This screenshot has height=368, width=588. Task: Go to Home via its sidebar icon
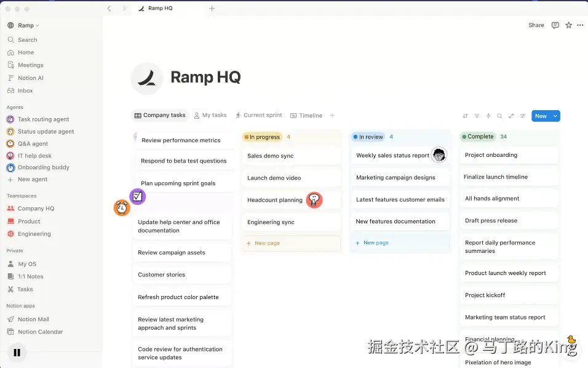(x=10, y=52)
